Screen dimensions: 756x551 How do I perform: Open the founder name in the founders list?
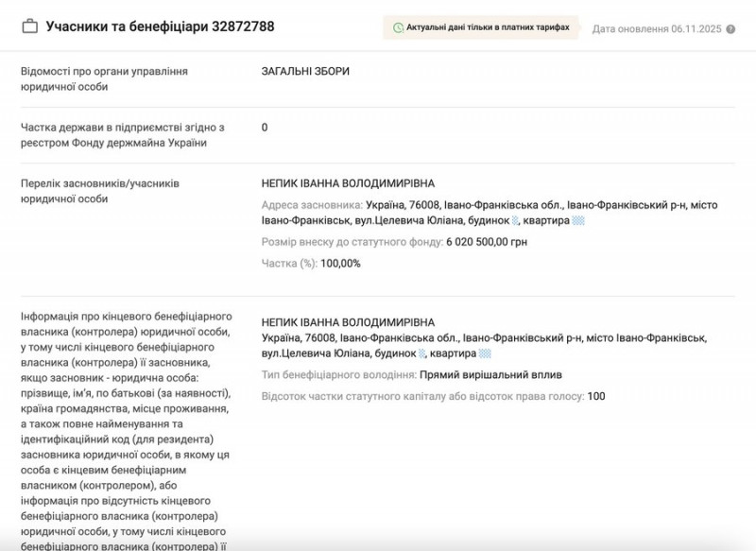pos(348,183)
